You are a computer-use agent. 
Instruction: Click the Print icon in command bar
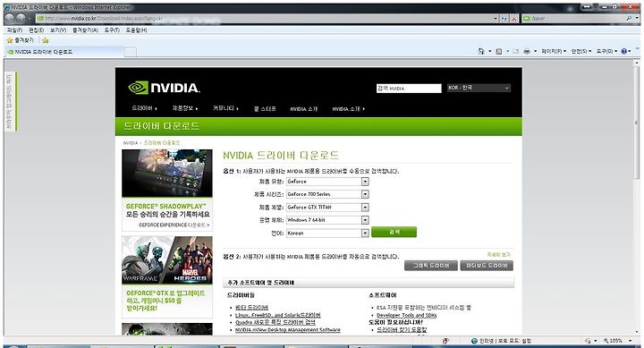coord(527,51)
